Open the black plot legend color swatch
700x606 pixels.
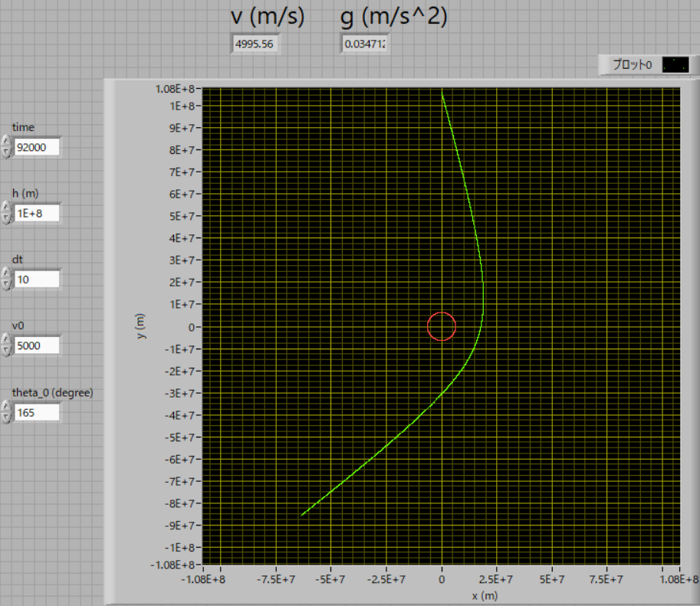pos(675,65)
